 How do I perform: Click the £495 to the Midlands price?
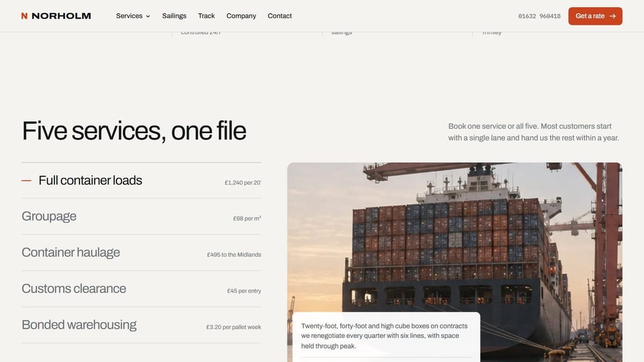[x=234, y=255]
